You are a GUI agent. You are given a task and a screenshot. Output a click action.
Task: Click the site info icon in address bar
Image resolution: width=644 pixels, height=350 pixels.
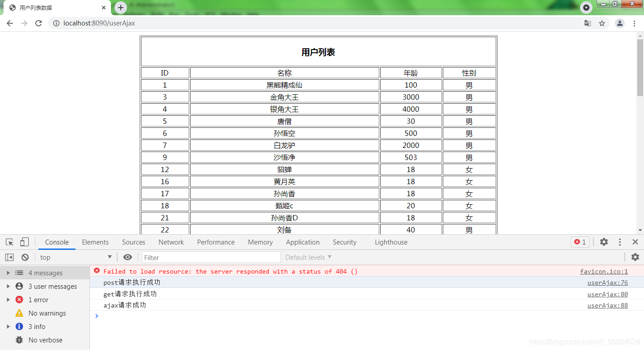pos(56,23)
